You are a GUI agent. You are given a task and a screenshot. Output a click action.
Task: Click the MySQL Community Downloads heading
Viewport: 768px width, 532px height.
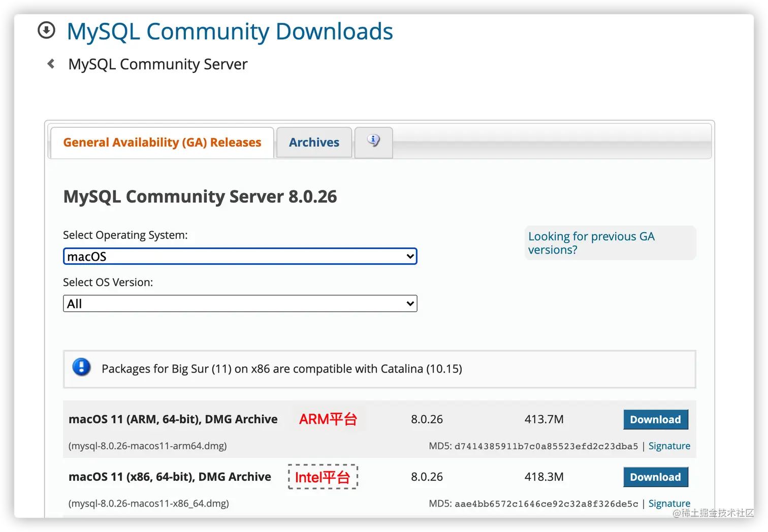[x=230, y=32]
